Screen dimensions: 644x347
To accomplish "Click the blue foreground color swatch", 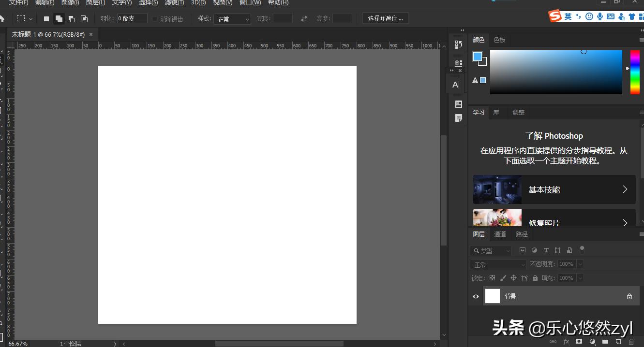I will pos(477,57).
